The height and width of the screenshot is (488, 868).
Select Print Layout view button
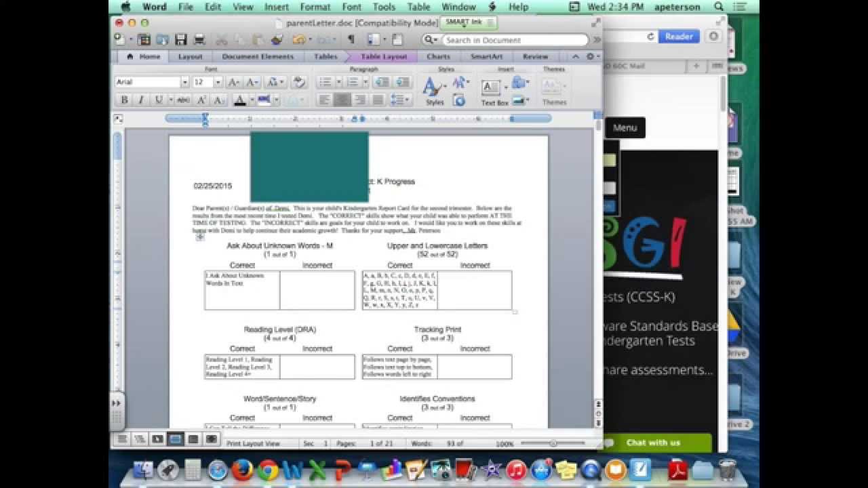(x=176, y=439)
